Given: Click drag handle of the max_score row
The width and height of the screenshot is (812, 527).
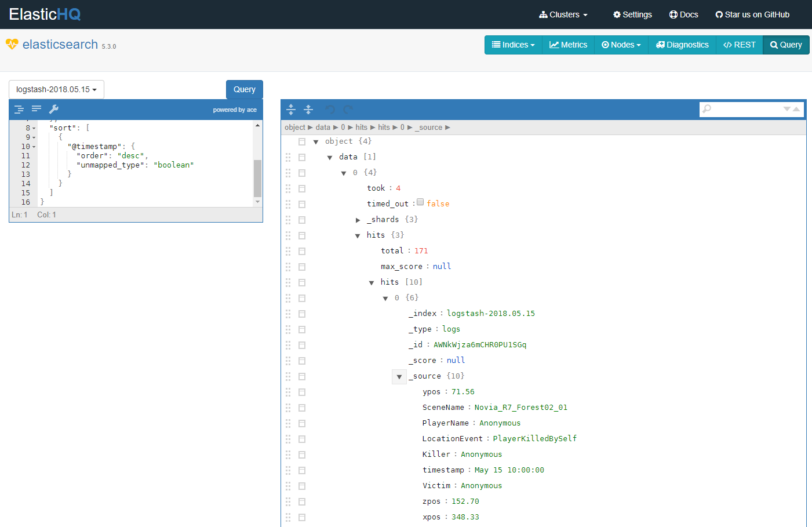Looking at the screenshot, I should pos(288,267).
